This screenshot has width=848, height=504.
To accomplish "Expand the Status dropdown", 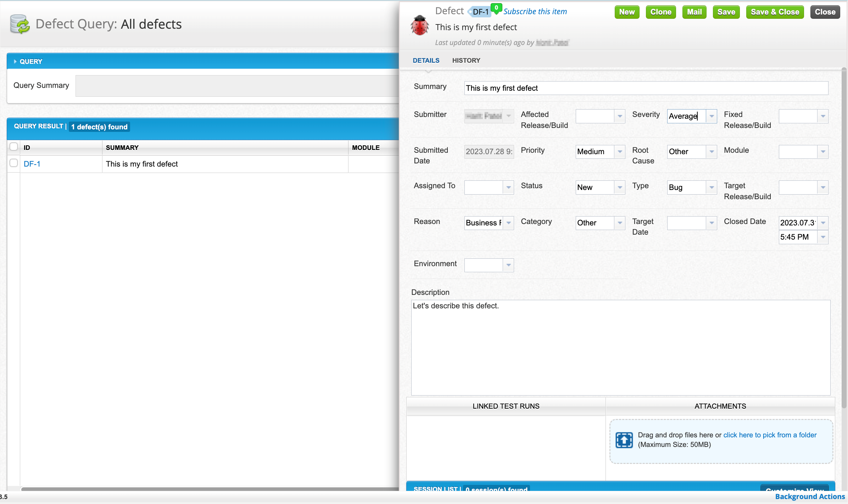I will point(620,187).
